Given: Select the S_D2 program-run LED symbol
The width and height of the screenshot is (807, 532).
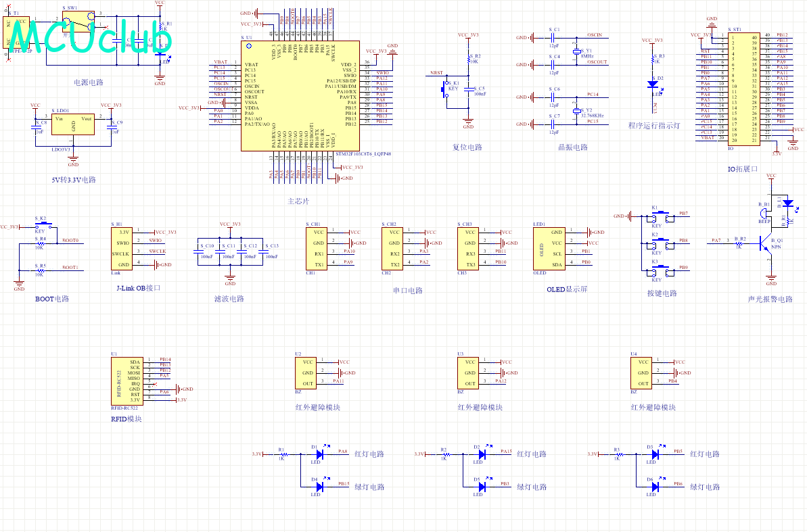Looking at the screenshot, I should tap(653, 84).
